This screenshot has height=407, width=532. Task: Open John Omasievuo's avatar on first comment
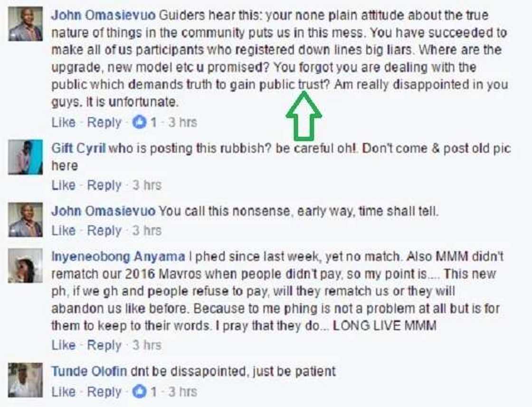(25, 24)
